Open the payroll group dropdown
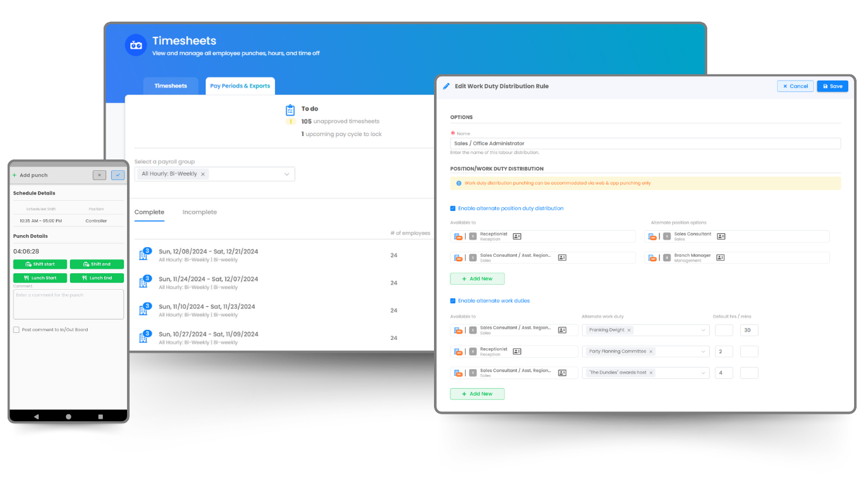This screenshot has height=488, width=868. [x=215, y=174]
